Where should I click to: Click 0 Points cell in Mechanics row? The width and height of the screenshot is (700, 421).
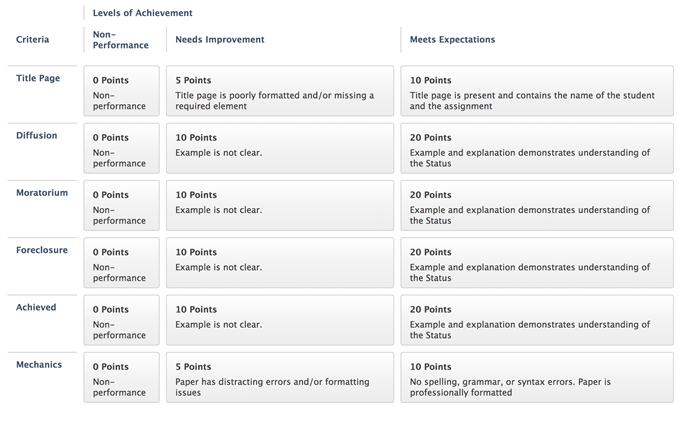click(x=121, y=377)
